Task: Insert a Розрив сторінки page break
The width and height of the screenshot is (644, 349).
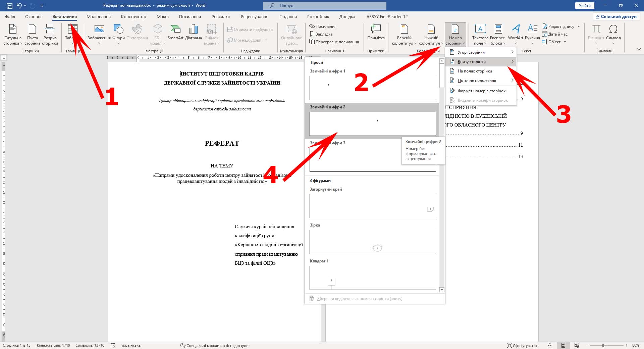Action: point(50,35)
